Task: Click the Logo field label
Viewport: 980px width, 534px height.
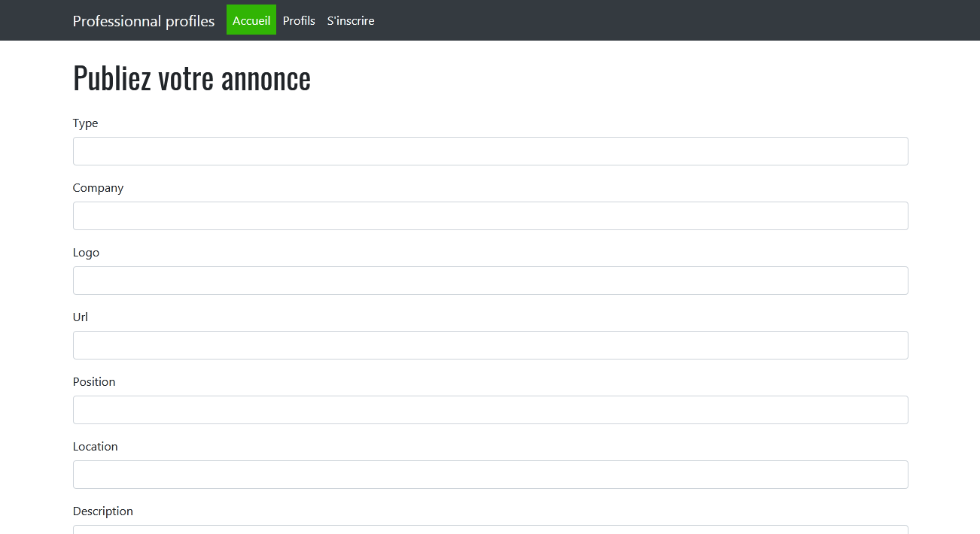Action: [x=86, y=252]
